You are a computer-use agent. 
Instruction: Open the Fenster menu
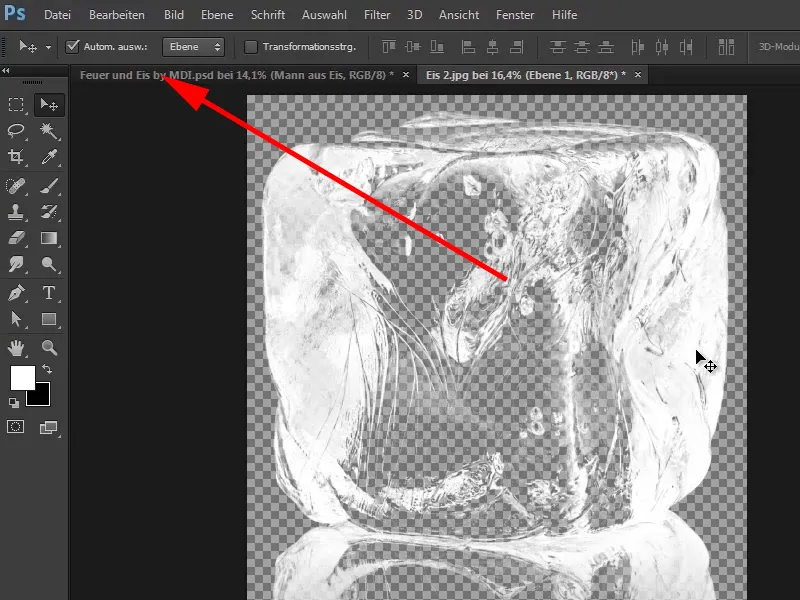515,15
